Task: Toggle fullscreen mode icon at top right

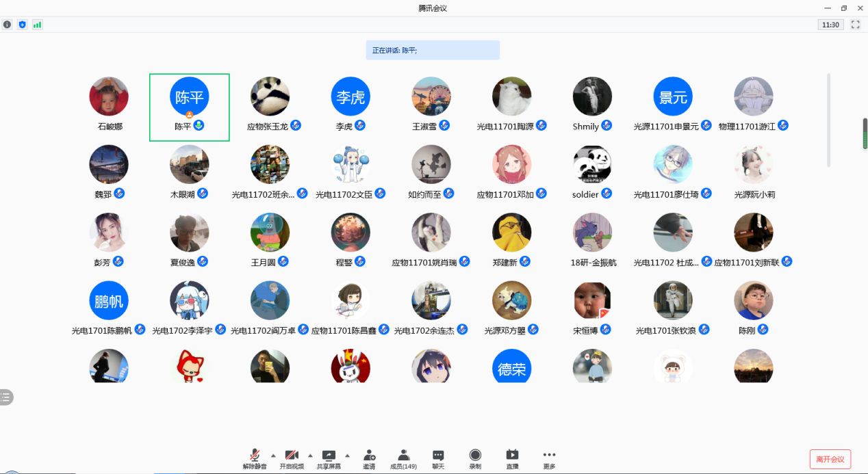Action: tap(855, 25)
